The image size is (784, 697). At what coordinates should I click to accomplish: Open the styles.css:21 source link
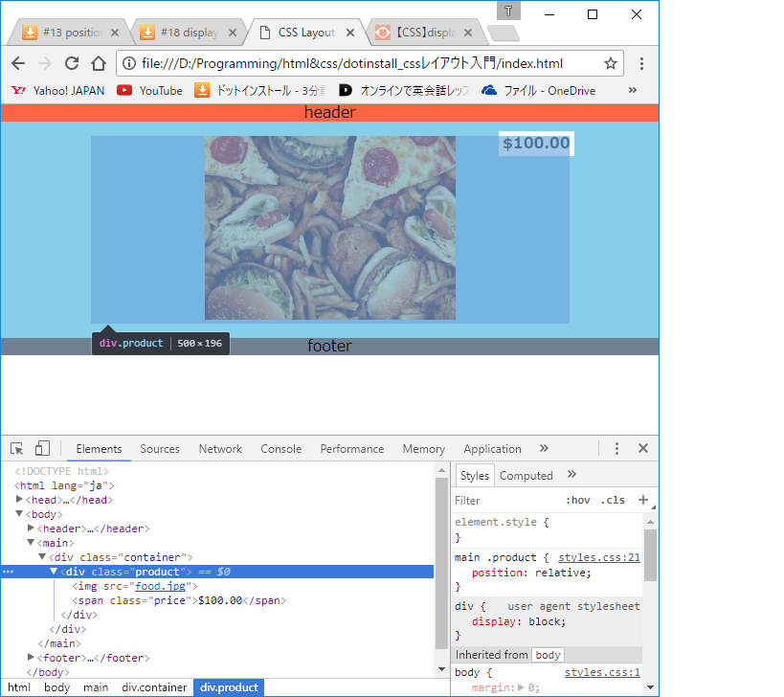click(x=599, y=557)
